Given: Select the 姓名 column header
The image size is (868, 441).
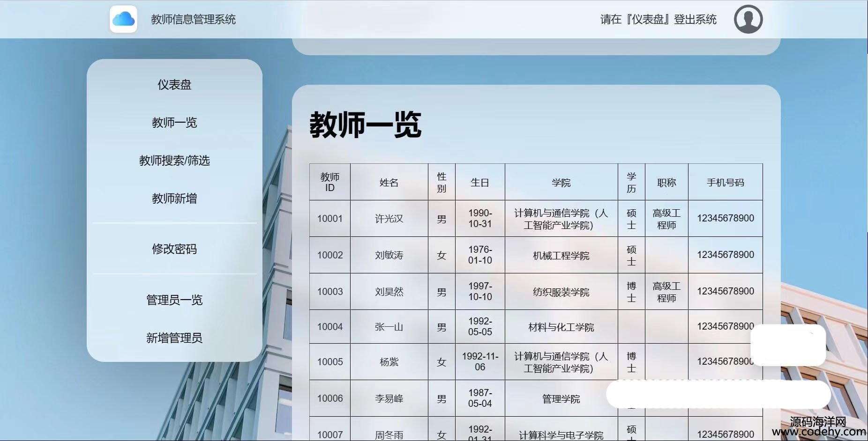Looking at the screenshot, I should tap(389, 182).
